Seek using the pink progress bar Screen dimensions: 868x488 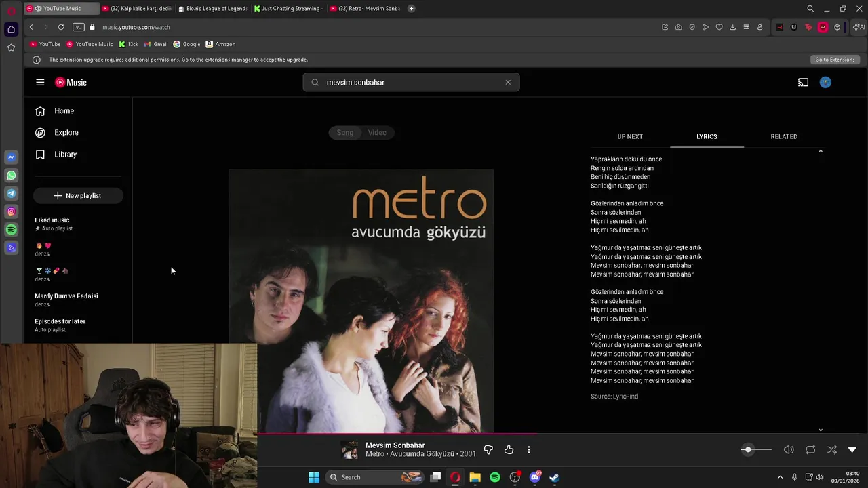tap(563, 434)
